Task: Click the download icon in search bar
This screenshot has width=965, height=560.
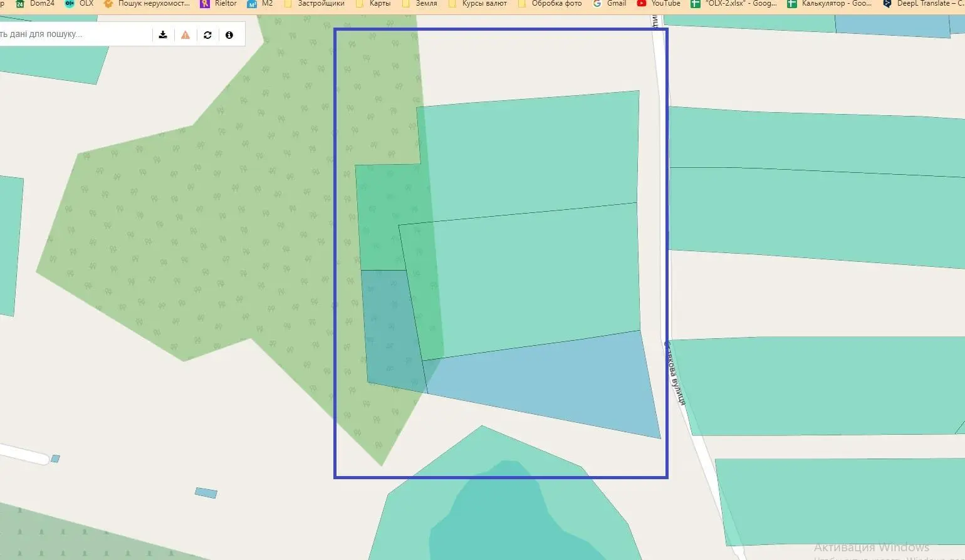Action: [163, 35]
